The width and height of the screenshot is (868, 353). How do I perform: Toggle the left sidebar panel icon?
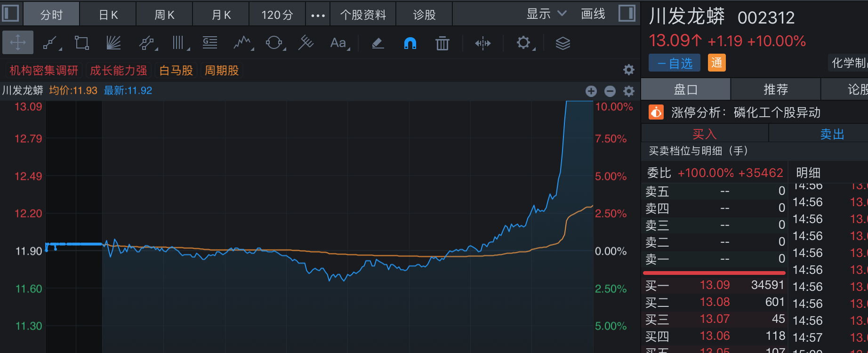[10, 13]
